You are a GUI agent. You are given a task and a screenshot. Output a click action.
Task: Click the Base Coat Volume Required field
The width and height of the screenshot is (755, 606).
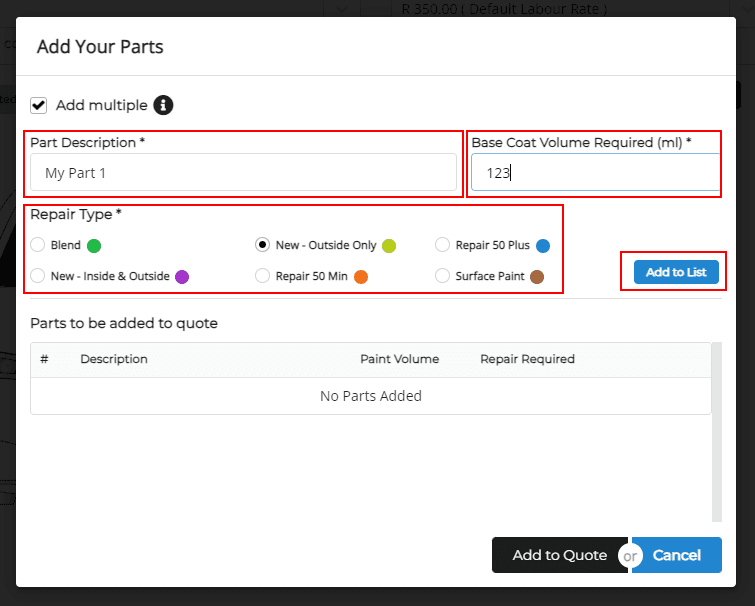[x=595, y=173]
